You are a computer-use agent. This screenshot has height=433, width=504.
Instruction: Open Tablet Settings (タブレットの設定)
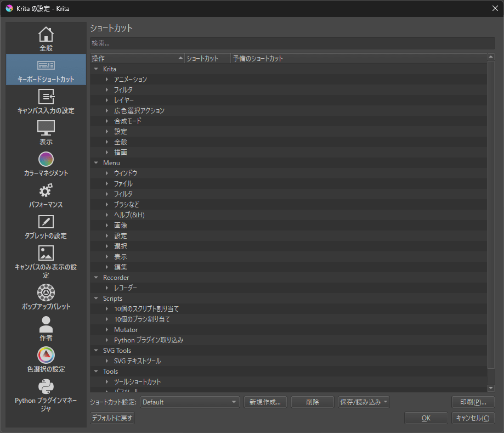click(46, 226)
